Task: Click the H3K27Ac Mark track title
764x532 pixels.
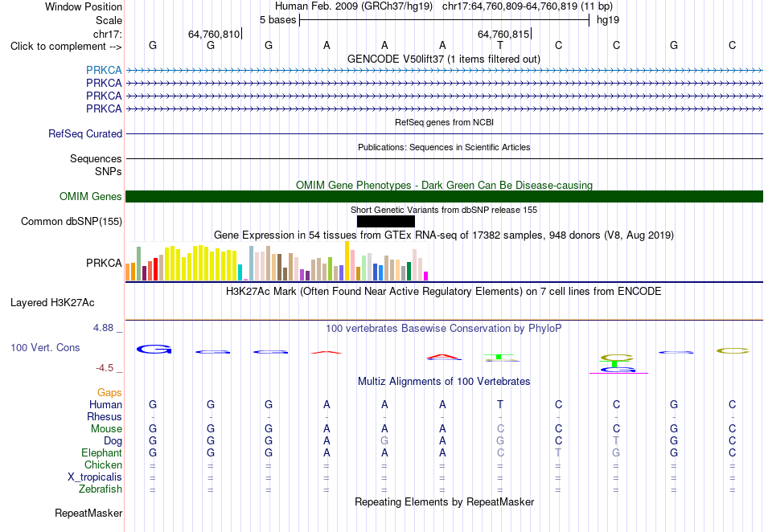Action: pos(444,291)
